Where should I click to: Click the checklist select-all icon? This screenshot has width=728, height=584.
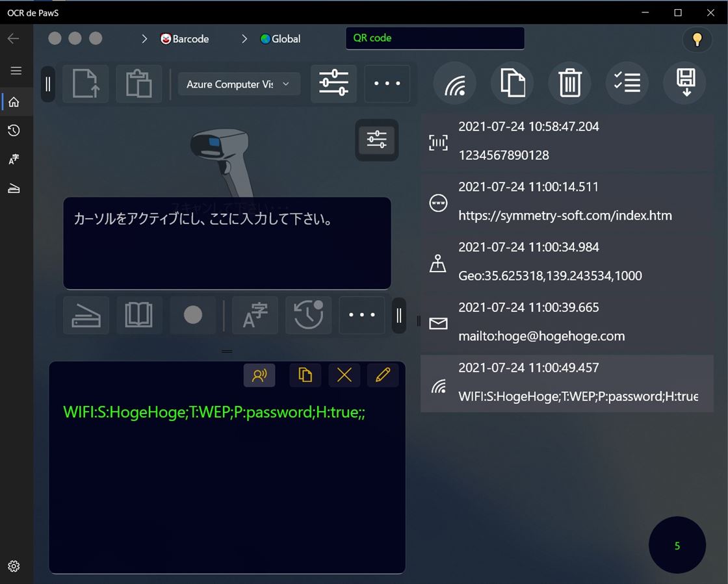[x=627, y=83]
